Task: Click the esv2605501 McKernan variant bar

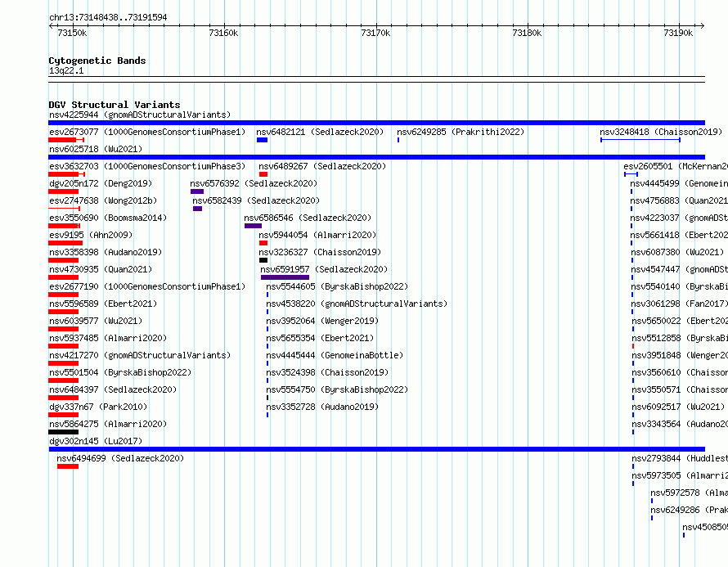Action: 631,174
